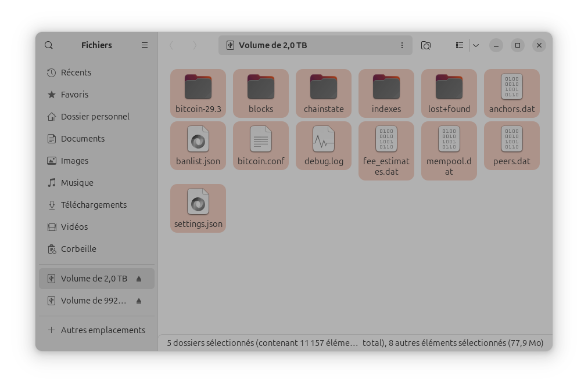
Task: Open the path bar three-dot menu
Action: (x=401, y=45)
